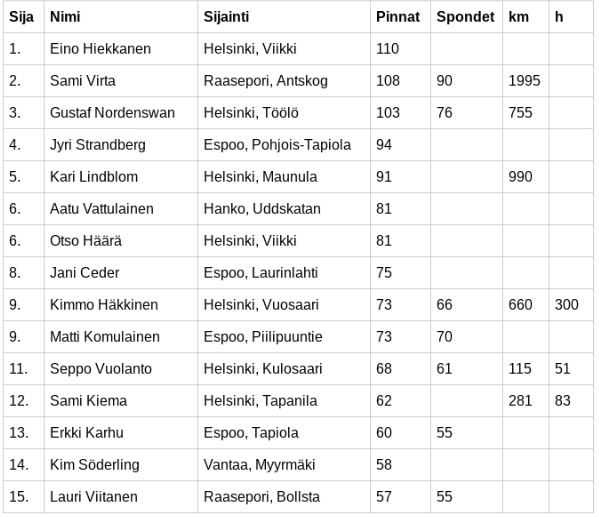
Task: Click Seppo Vuolanto name cell
Action: 101,369
